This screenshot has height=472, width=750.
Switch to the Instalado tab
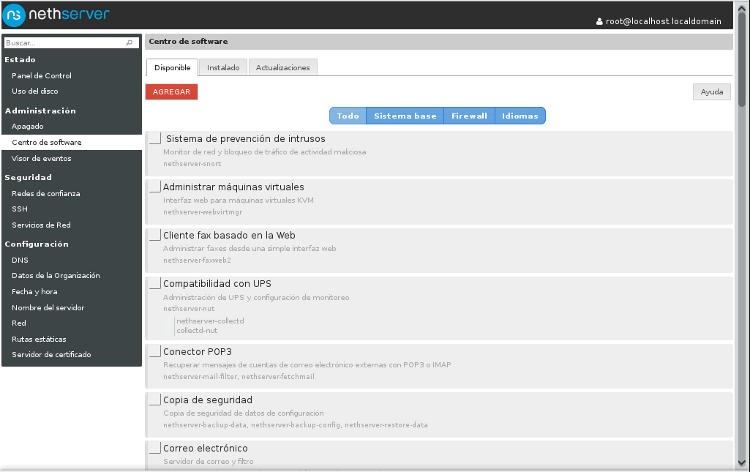click(223, 67)
